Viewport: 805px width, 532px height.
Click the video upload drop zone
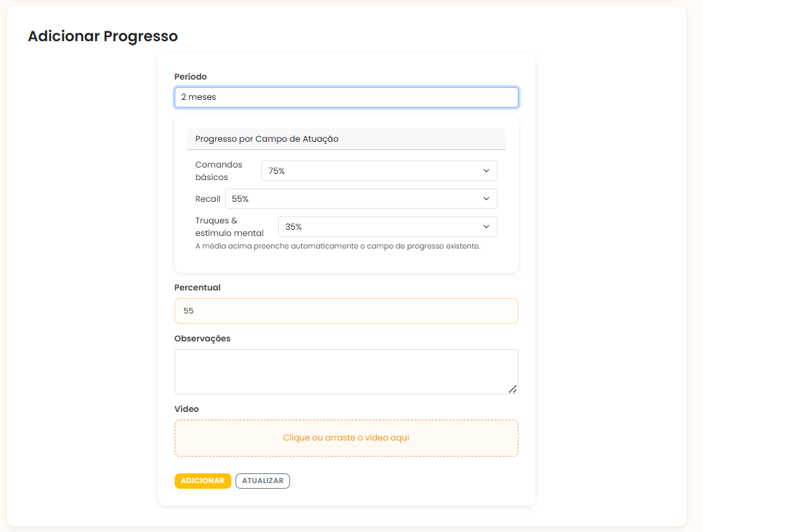point(346,438)
